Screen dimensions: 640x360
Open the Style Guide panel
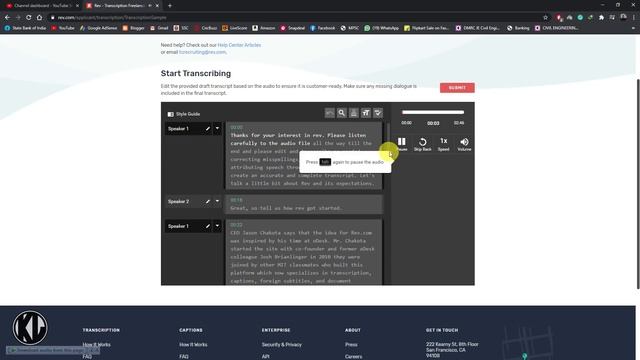click(x=184, y=114)
